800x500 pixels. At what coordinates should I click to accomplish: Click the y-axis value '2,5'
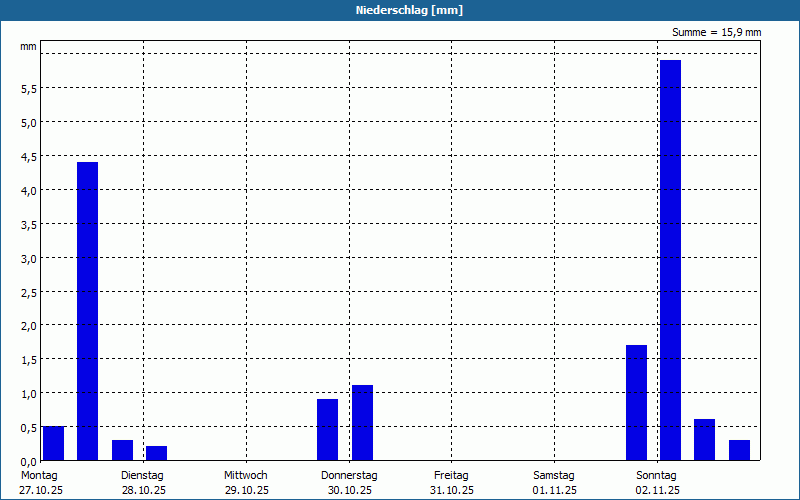pyautogui.click(x=29, y=293)
